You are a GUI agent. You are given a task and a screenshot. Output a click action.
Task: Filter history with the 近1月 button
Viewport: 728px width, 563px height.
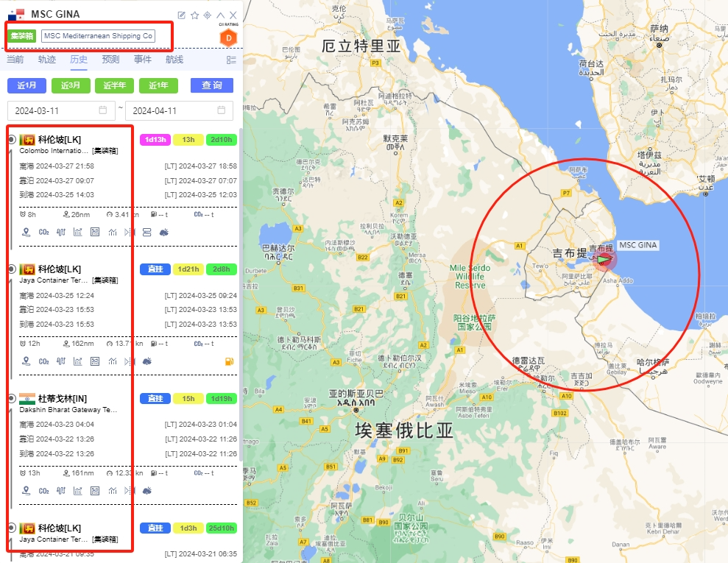27,85
